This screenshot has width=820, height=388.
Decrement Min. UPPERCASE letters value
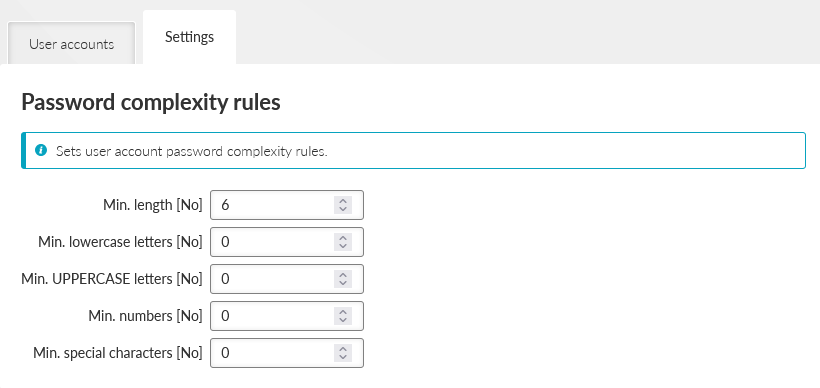(x=343, y=283)
